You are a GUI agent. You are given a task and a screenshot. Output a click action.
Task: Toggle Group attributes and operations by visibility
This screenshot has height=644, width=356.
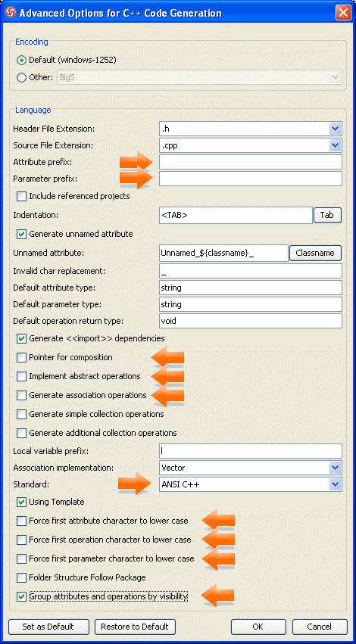click(x=21, y=596)
